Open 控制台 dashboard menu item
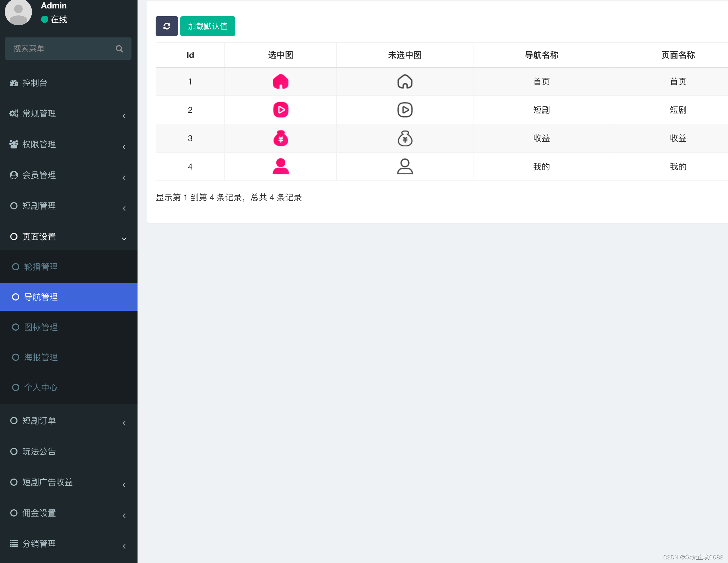This screenshot has height=563, width=728. click(x=35, y=83)
